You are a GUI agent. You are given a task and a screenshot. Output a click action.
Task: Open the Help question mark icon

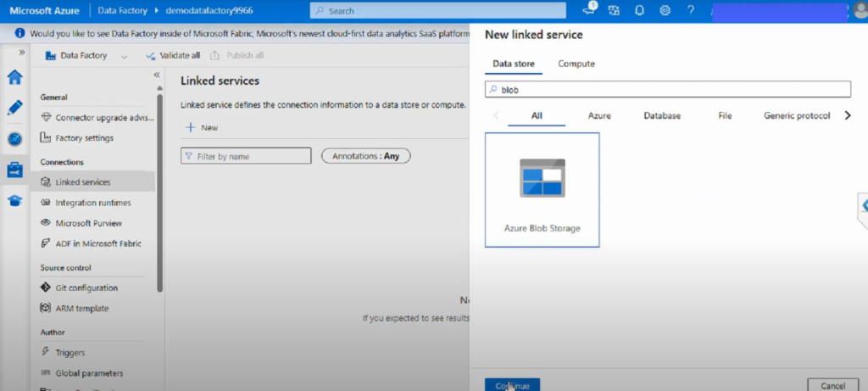click(x=690, y=10)
